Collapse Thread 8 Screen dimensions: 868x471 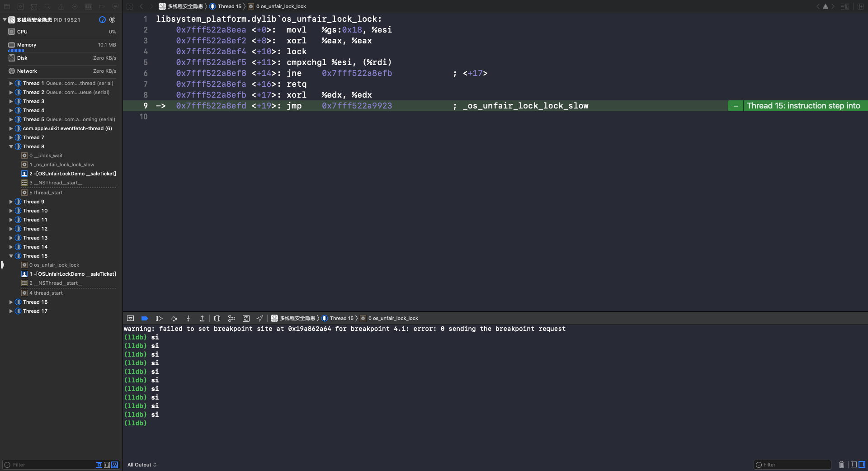[x=11, y=146]
